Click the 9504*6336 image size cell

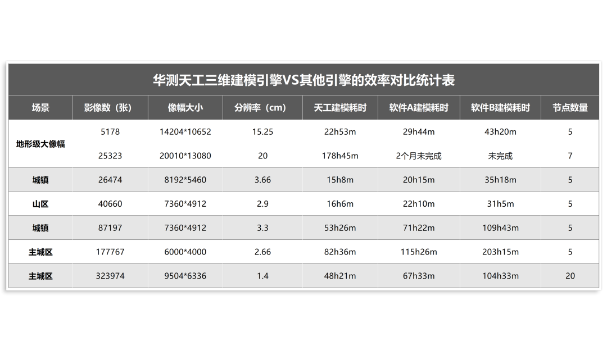pos(185,276)
